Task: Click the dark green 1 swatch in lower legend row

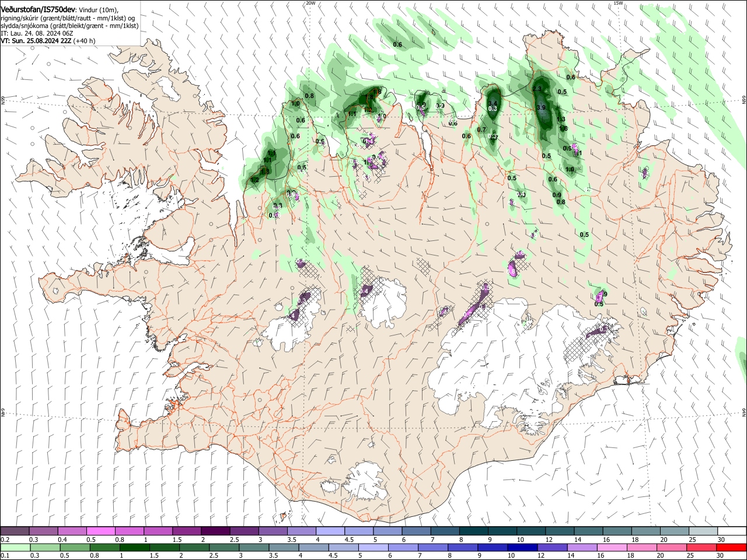Action: point(134,548)
